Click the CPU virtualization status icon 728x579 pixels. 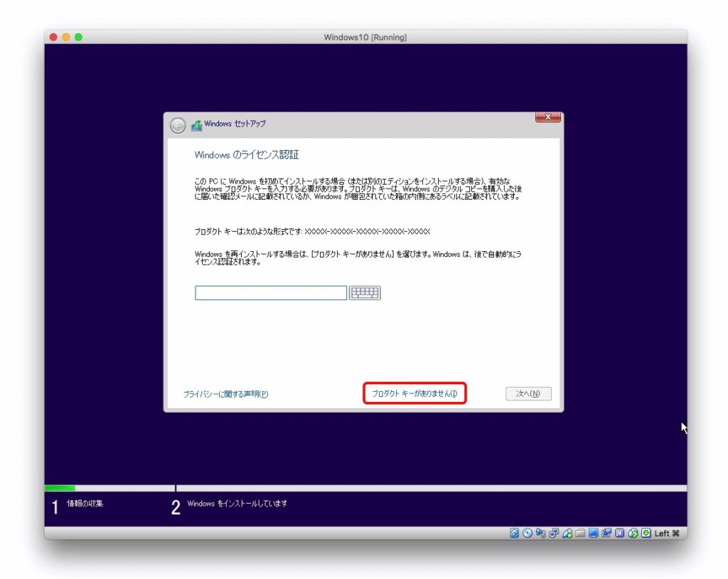pyautogui.click(x=619, y=533)
